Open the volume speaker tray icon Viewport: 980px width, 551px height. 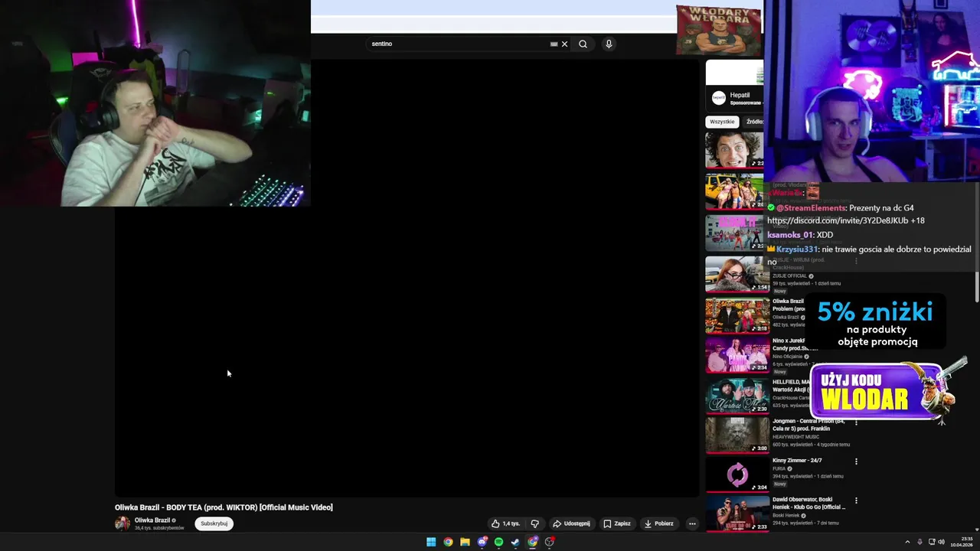point(941,542)
